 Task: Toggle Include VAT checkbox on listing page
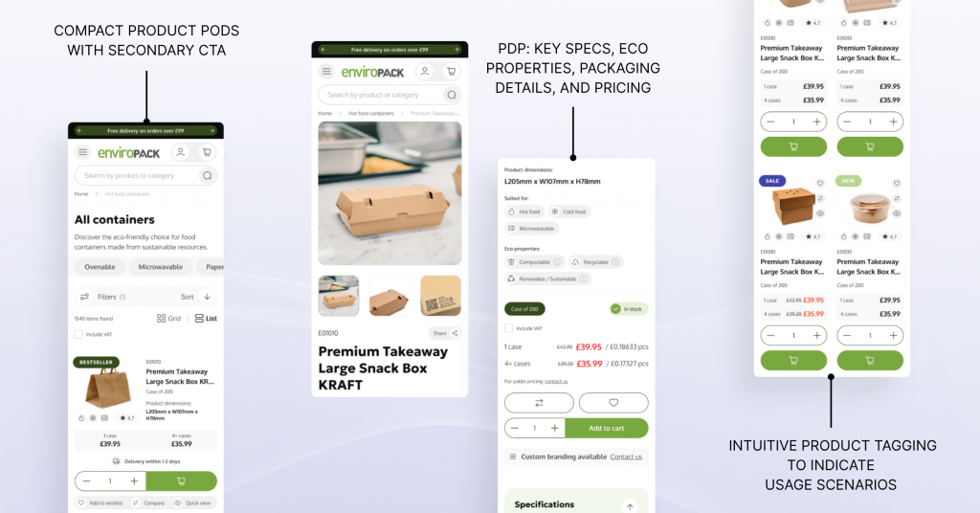click(78, 334)
